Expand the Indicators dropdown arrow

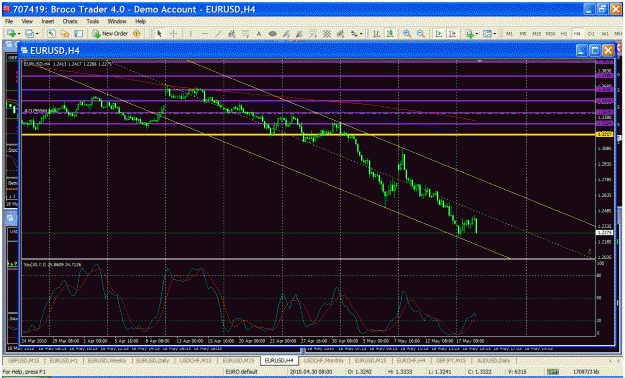[477, 34]
